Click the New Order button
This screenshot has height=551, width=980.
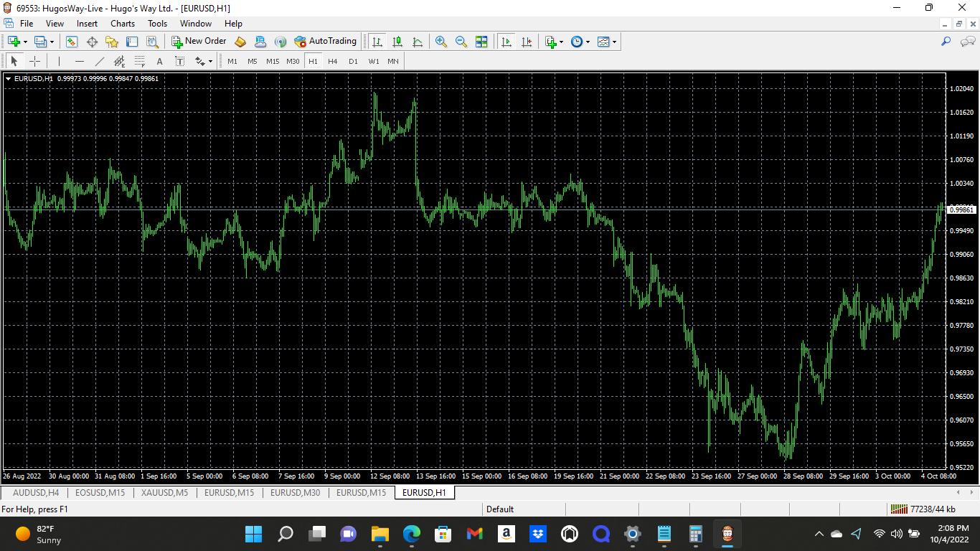pos(199,42)
